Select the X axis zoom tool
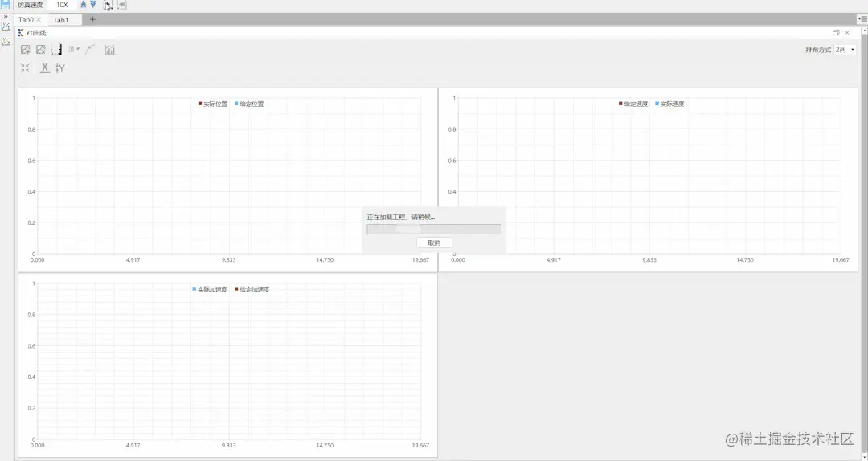The width and height of the screenshot is (868, 461). coord(45,68)
